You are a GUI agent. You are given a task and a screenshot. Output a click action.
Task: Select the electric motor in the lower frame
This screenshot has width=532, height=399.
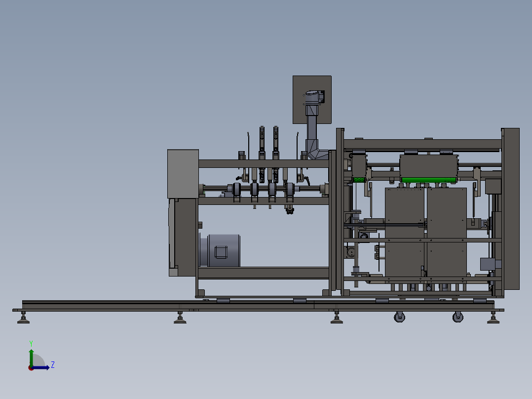click(220, 250)
